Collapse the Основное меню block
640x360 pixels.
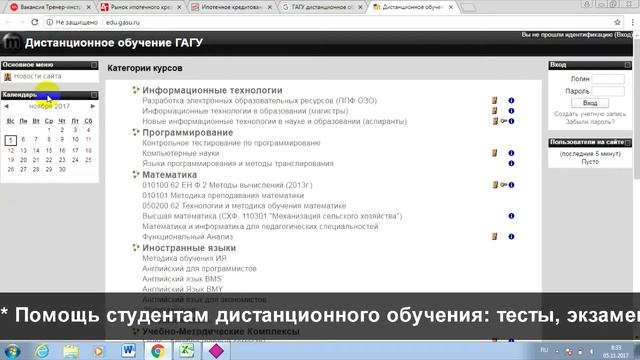(x=94, y=65)
